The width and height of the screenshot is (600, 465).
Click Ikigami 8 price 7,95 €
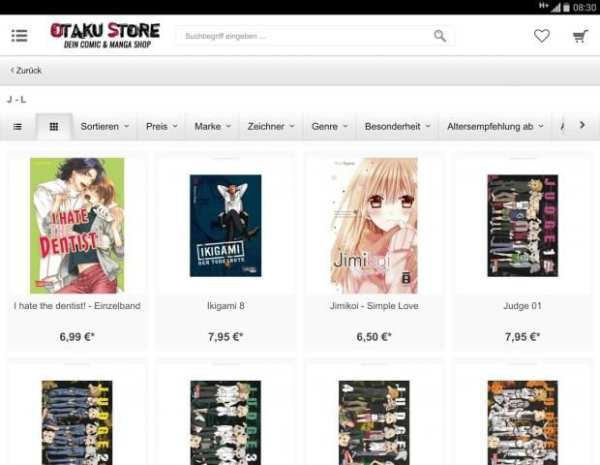coord(225,337)
